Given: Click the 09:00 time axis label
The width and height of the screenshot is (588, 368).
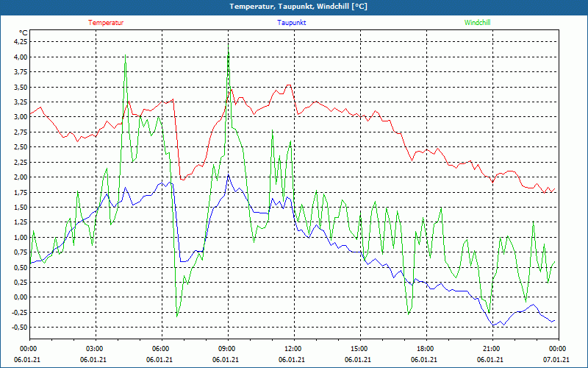Looking at the screenshot, I should click(227, 348).
